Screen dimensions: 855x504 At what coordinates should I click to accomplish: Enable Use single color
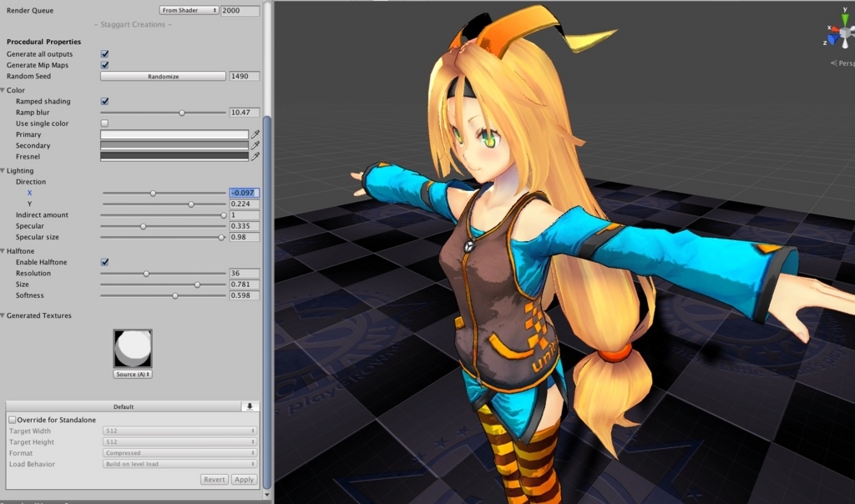pos(104,123)
